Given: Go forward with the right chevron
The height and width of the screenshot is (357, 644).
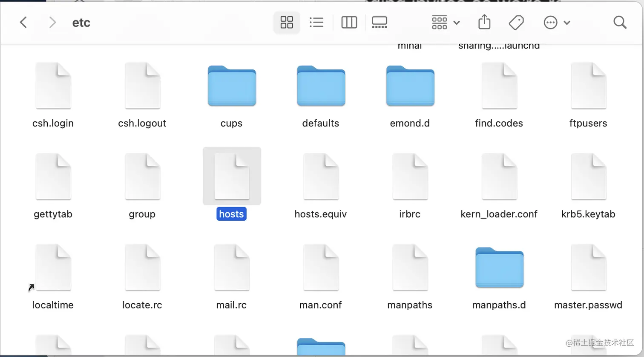Looking at the screenshot, I should pos(52,22).
